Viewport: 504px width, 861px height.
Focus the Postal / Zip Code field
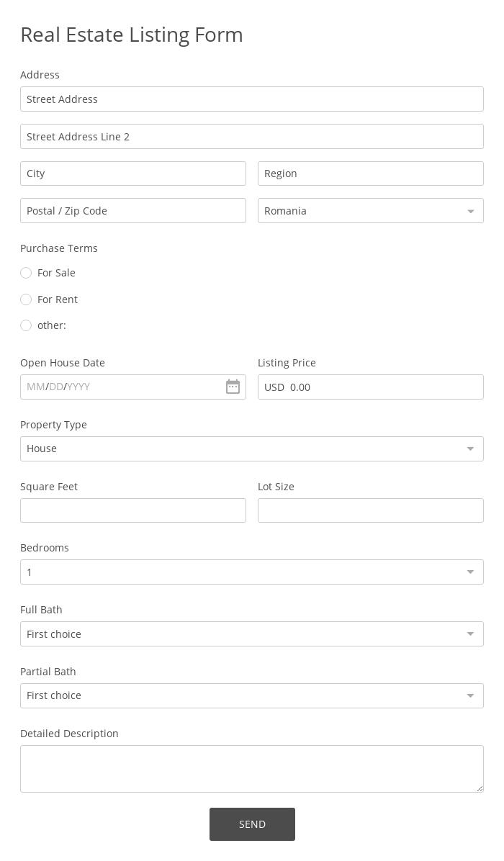(x=132, y=211)
